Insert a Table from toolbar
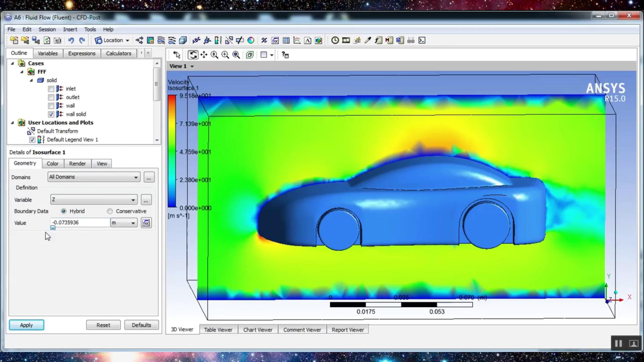The height and width of the screenshot is (362, 644). [x=286, y=41]
